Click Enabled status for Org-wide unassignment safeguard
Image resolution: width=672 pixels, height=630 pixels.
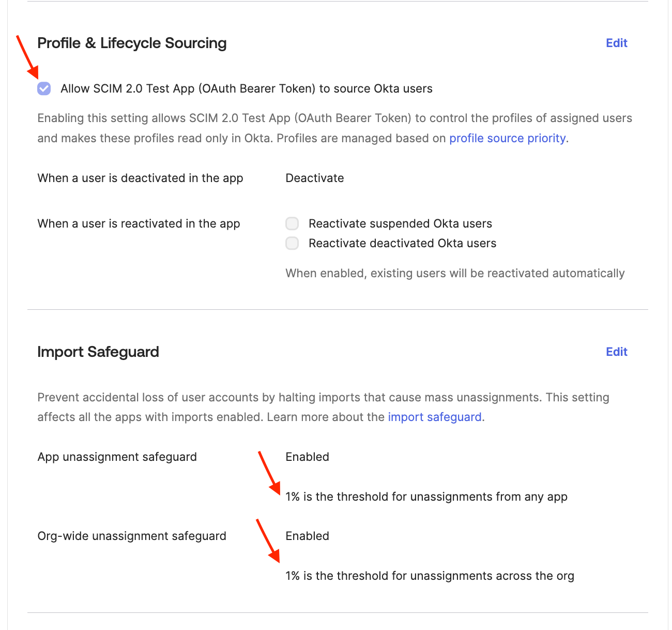(308, 536)
